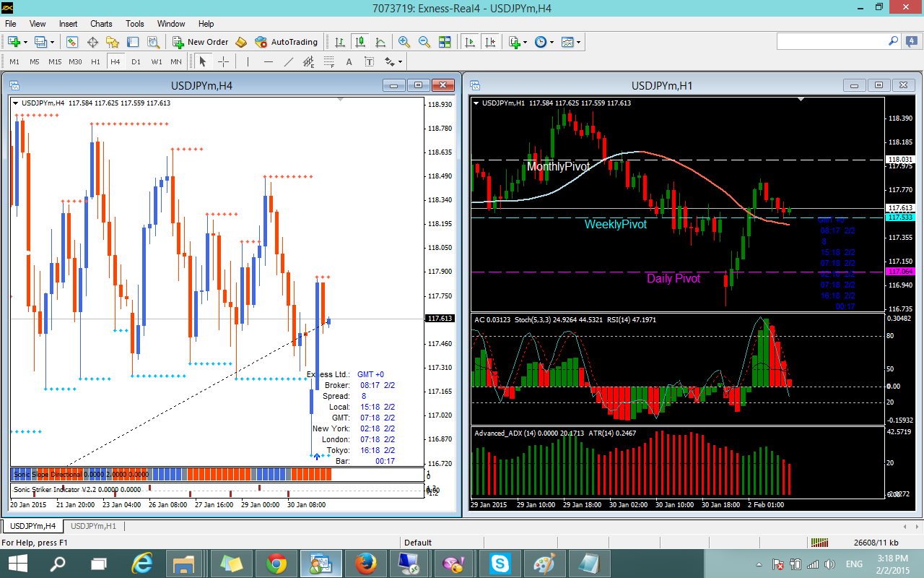The width and height of the screenshot is (924, 578).
Task: Open the Insert menu
Action: pos(69,24)
